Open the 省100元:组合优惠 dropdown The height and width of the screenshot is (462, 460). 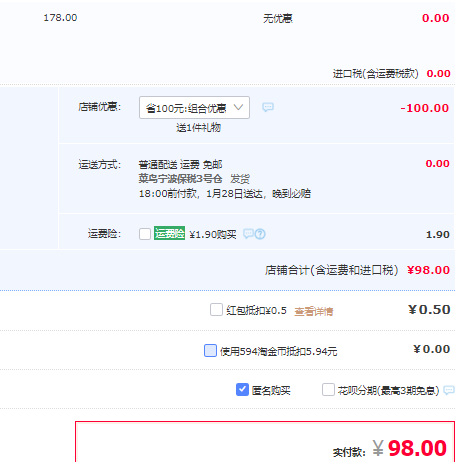[194, 107]
